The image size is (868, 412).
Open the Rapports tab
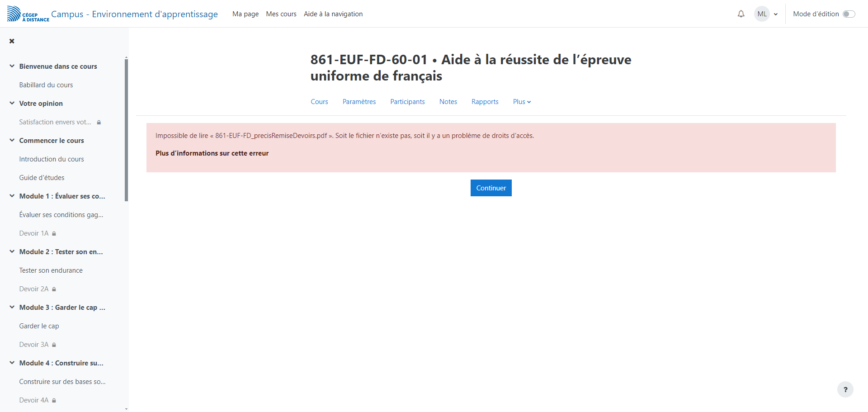(x=485, y=102)
